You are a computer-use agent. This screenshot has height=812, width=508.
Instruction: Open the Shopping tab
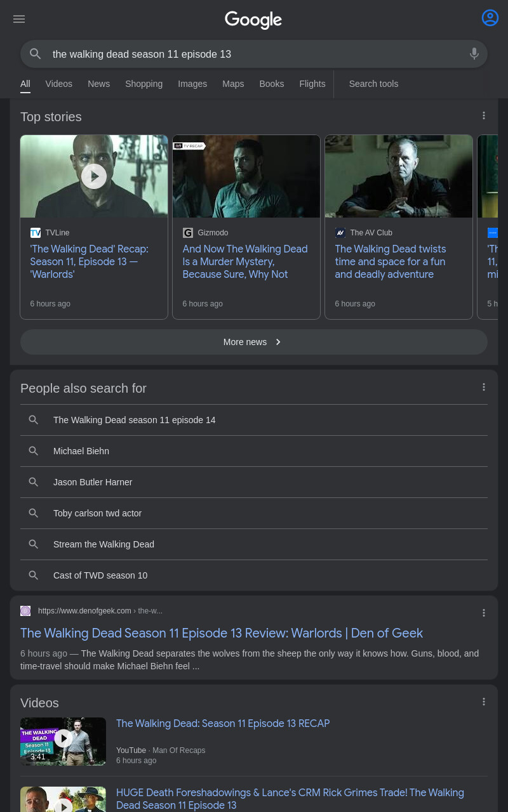[144, 84]
